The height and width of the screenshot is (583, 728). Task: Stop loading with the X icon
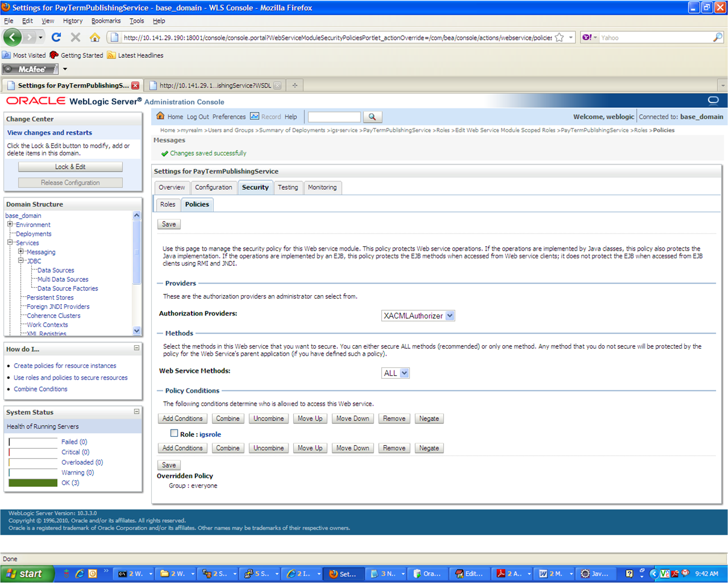(75, 37)
